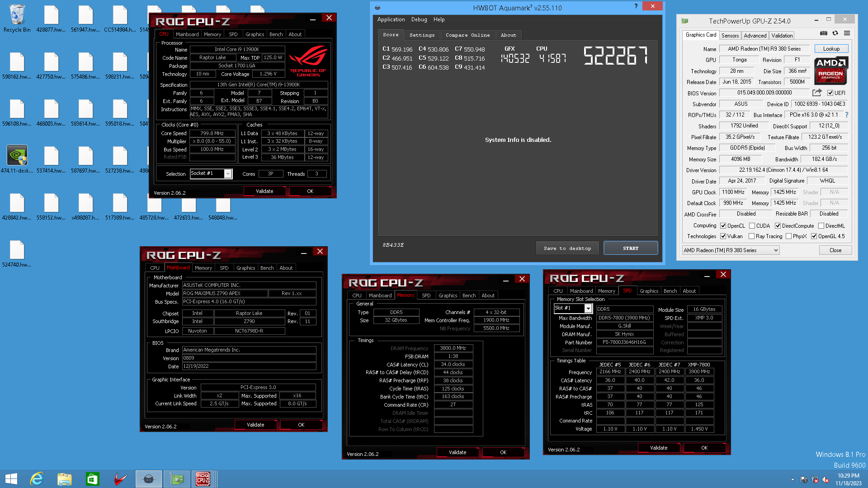This screenshot has height=488, width=868.
Task: Select the CC514984.h file icon
Action: click(120, 19)
